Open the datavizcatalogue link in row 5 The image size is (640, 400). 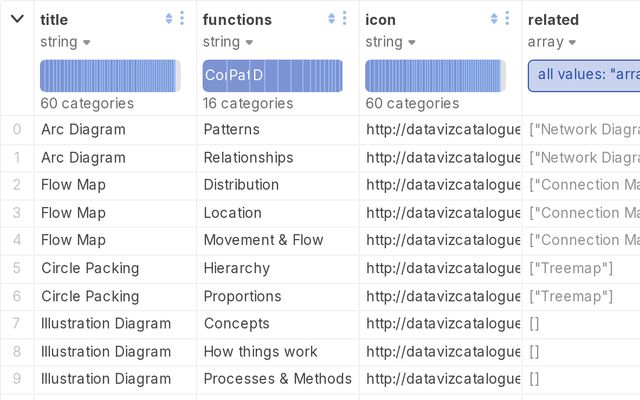(x=443, y=268)
